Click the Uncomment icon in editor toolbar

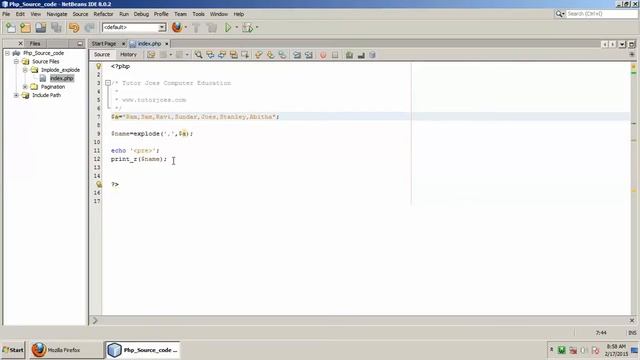coord(361,55)
